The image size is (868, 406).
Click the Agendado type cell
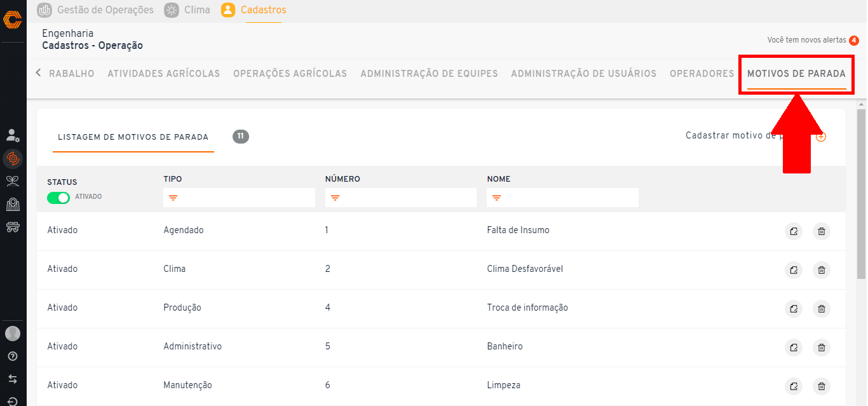[184, 230]
